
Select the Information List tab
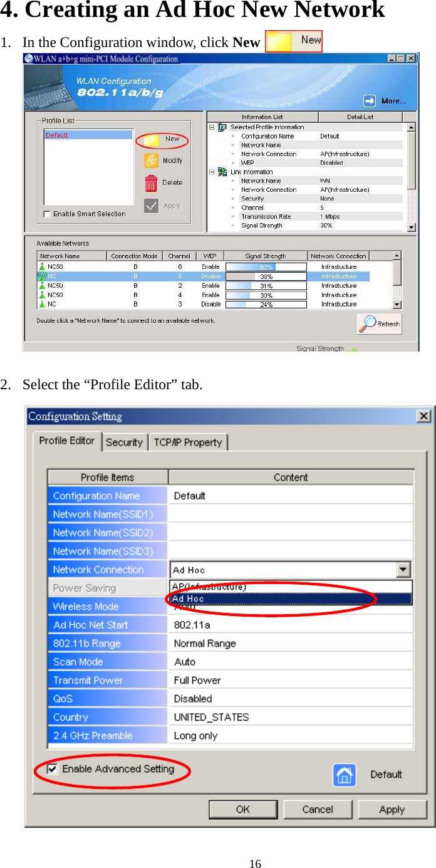pyautogui.click(x=262, y=117)
